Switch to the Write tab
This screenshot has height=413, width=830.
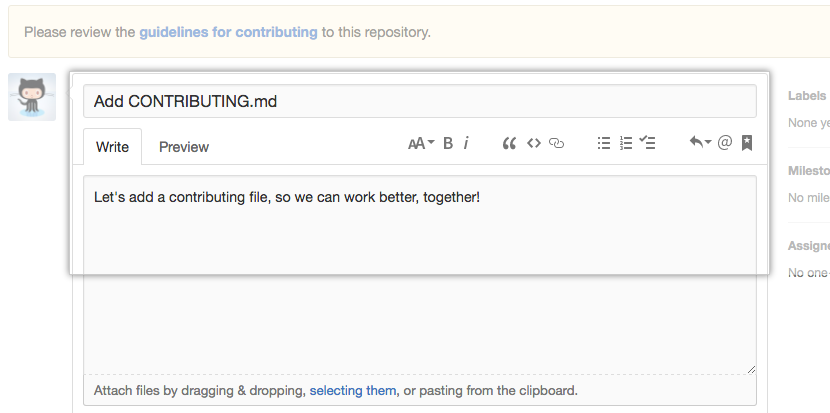coord(112,147)
